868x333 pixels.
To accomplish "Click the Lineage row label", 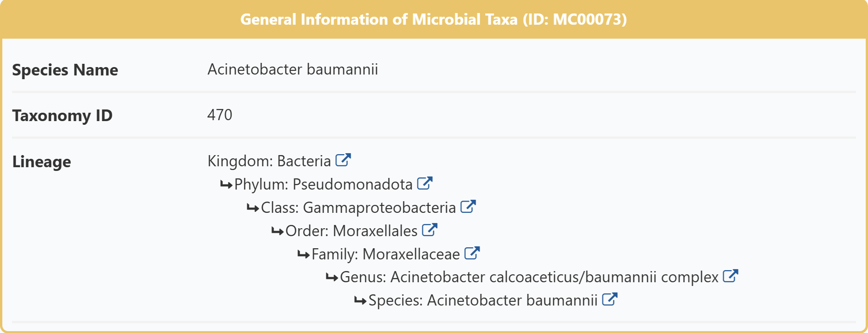I will pos(42,162).
